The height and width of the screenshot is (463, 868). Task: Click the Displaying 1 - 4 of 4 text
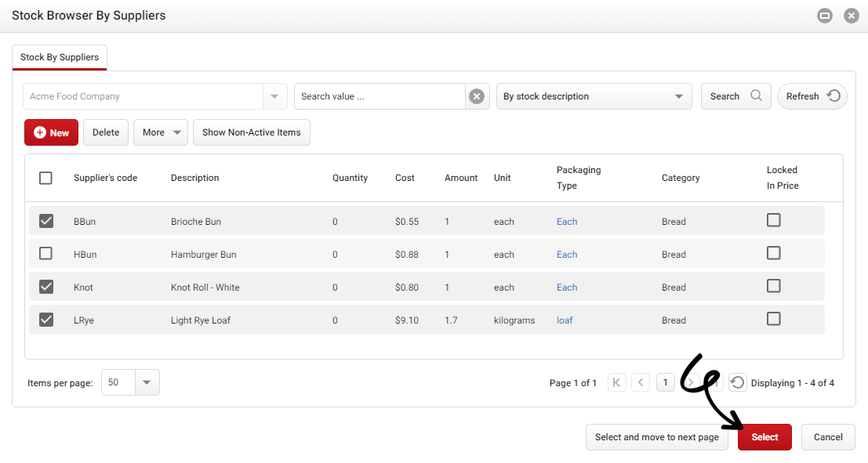tap(792, 383)
